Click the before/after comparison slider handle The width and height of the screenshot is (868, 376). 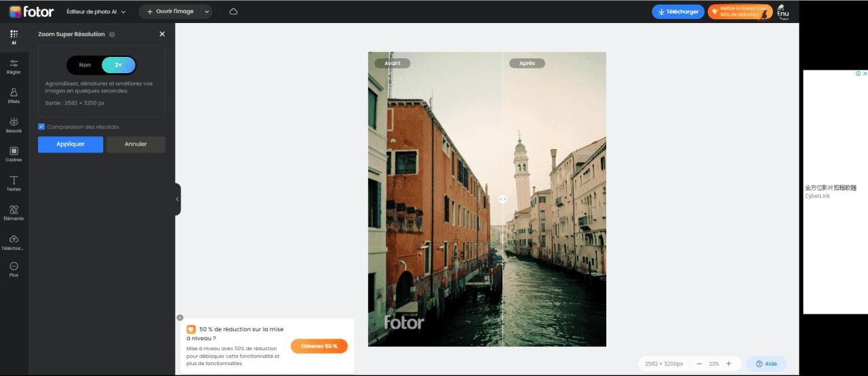[502, 199]
